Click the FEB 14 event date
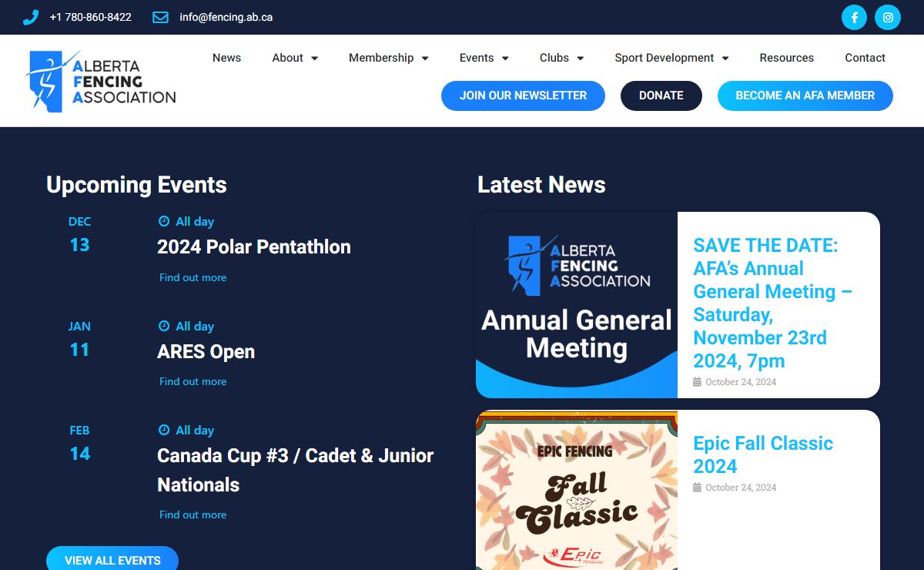This screenshot has width=924, height=570. pyautogui.click(x=79, y=444)
